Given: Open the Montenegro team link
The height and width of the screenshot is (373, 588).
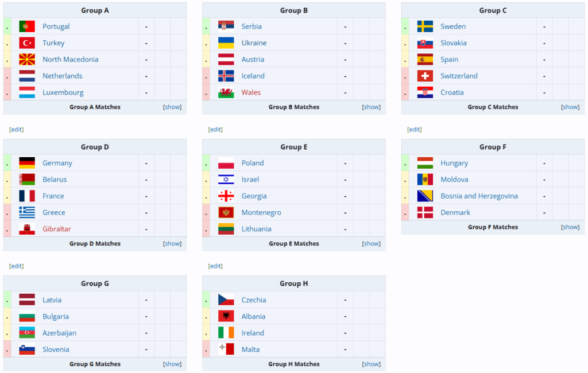Looking at the screenshot, I should (261, 212).
